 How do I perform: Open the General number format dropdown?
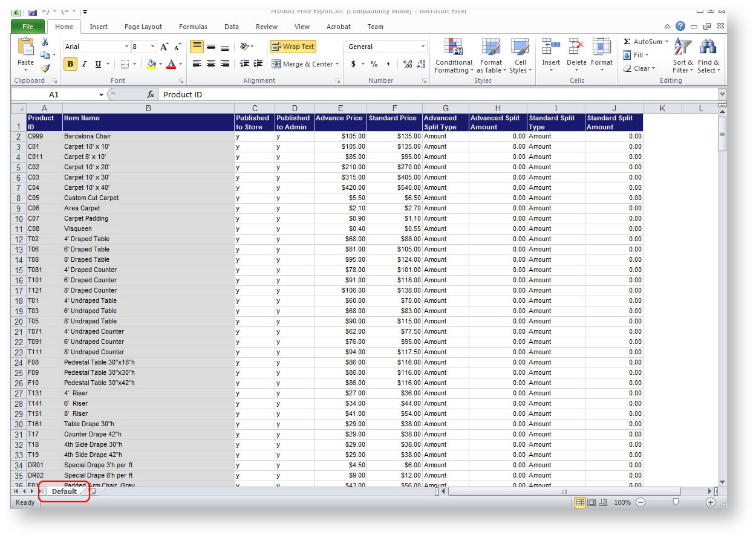pos(423,47)
